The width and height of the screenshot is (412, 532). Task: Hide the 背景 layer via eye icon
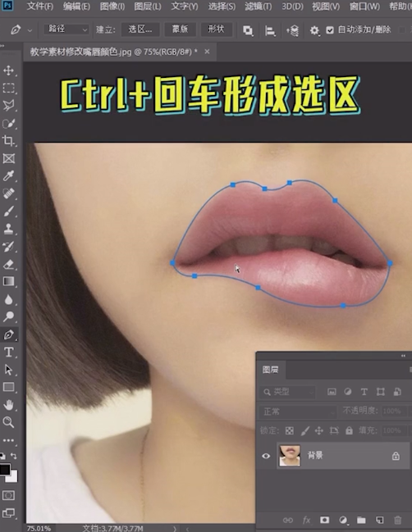pyautogui.click(x=266, y=456)
